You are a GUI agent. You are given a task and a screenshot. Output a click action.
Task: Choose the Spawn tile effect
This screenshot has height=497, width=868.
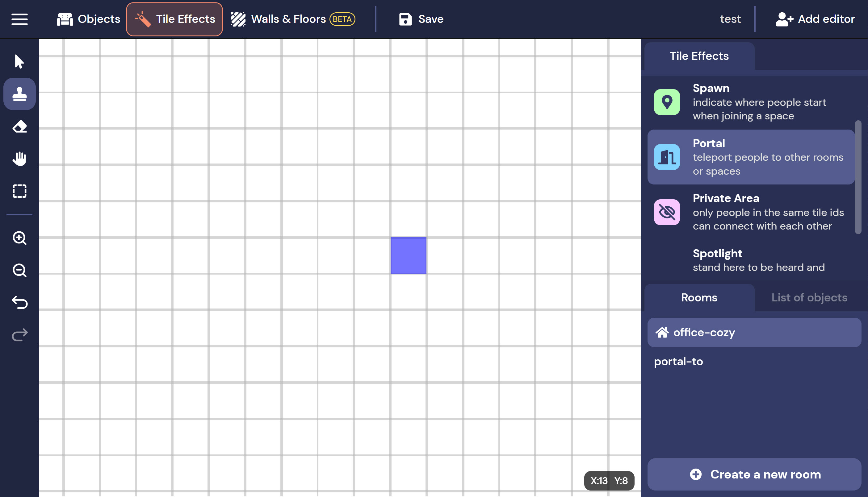(750, 102)
